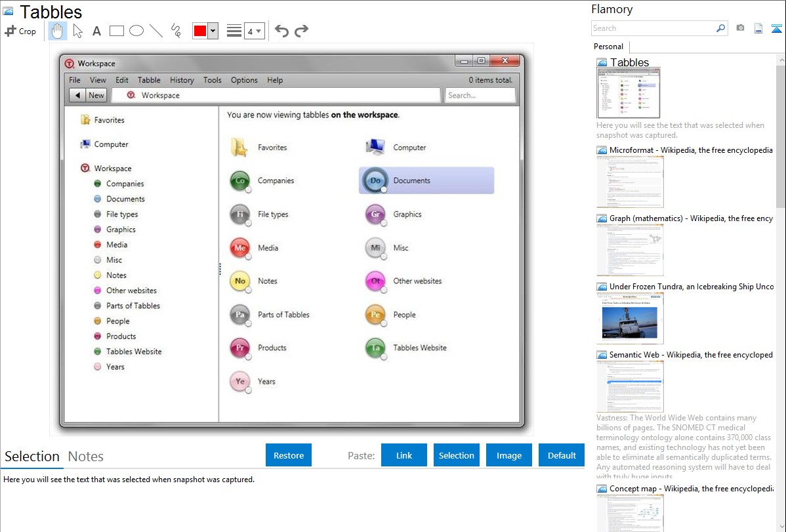Click the Restore button
786x532 pixels.
tap(289, 455)
